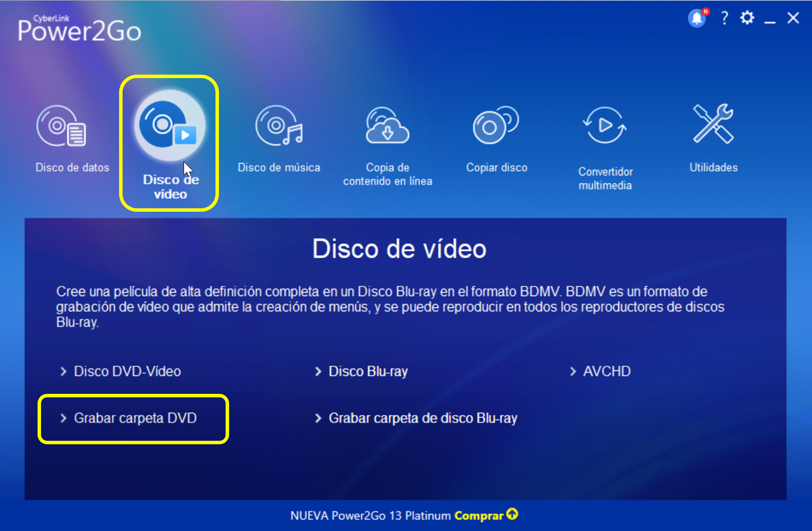Open the Utilidades tools icon
Image resolution: width=812 pixels, height=531 pixels.
click(x=713, y=124)
